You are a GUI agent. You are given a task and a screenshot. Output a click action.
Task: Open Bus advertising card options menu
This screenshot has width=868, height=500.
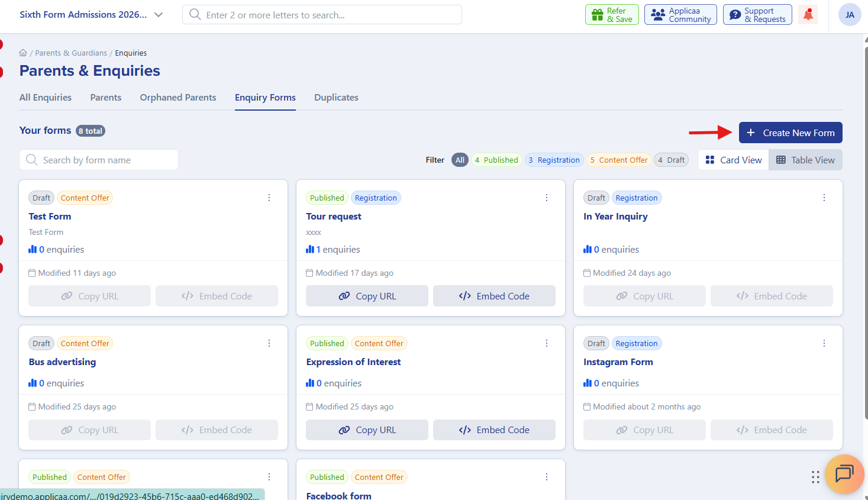pyautogui.click(x=269, y=343)
